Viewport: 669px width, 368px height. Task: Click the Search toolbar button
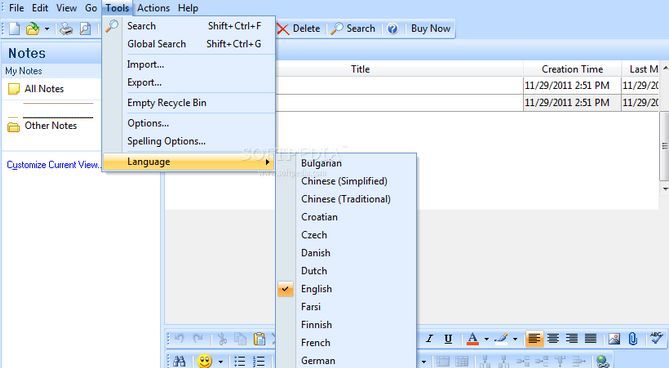click(353, 29)
